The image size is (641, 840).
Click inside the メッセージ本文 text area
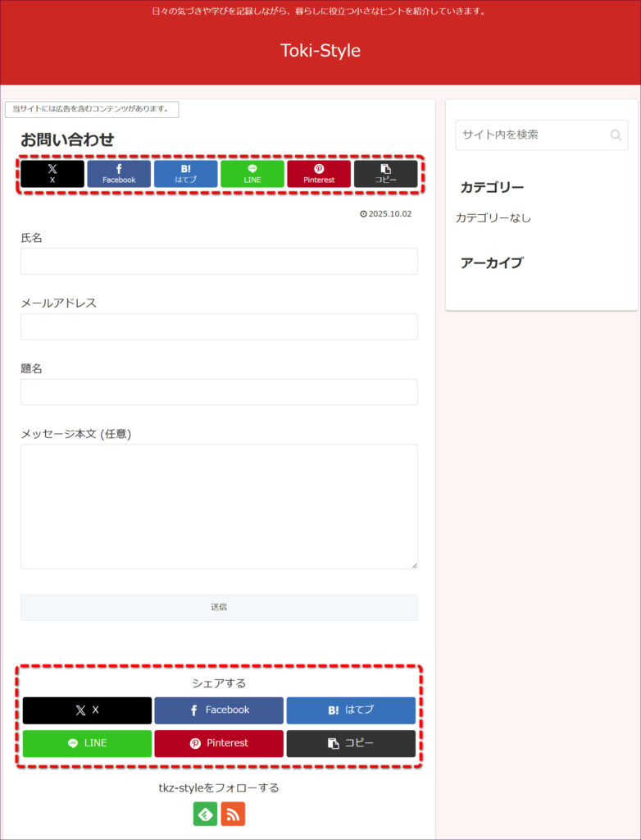pyautogui.click(x=219, y=506)
